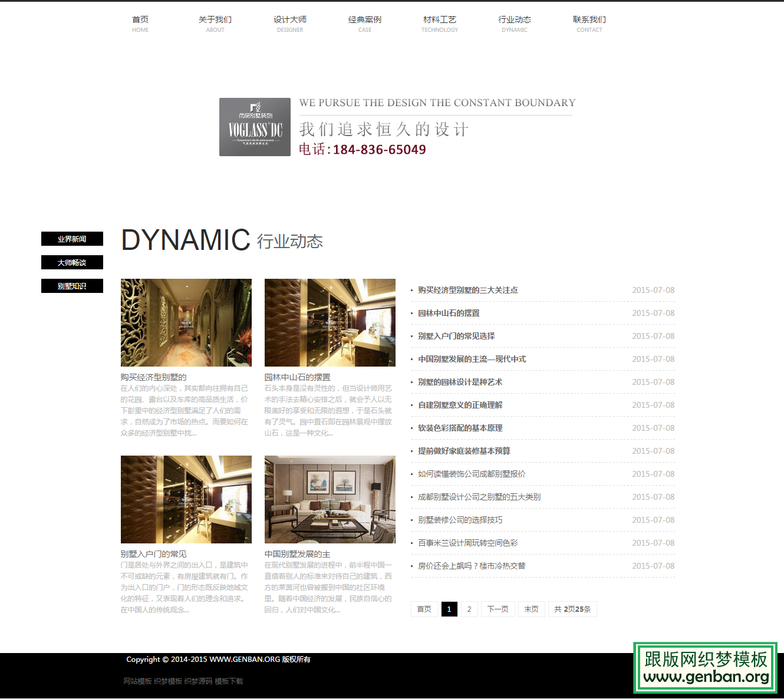This screenshot has width=784, height=699.
Task: Open 联系我们 CONTACT page
Action: [589, 24]
